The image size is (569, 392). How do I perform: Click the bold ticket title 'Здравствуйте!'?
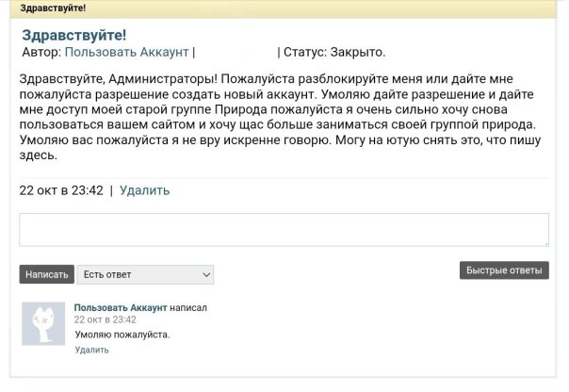point(74,35)
